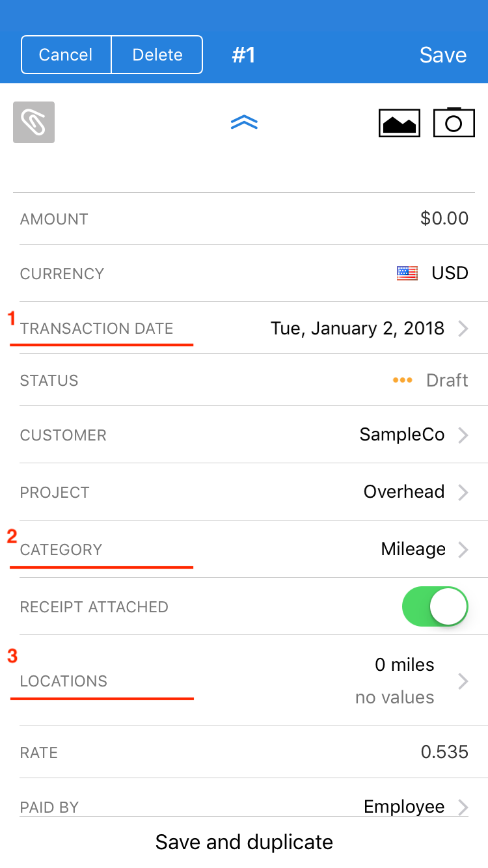Tap the camera icon to capture receipt
The height and width of the screenshot is (868, 488).
point(454,122)
